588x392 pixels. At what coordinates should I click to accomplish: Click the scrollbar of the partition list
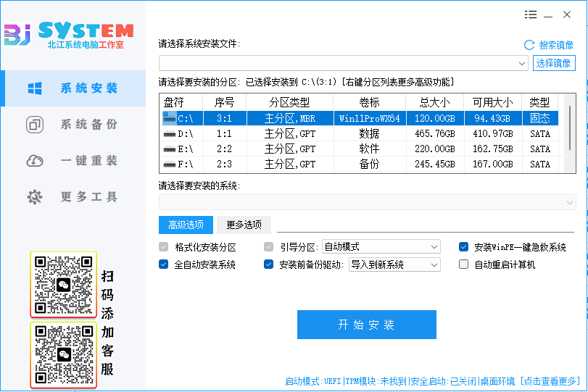pyautogui.click(x=570, y=128)
